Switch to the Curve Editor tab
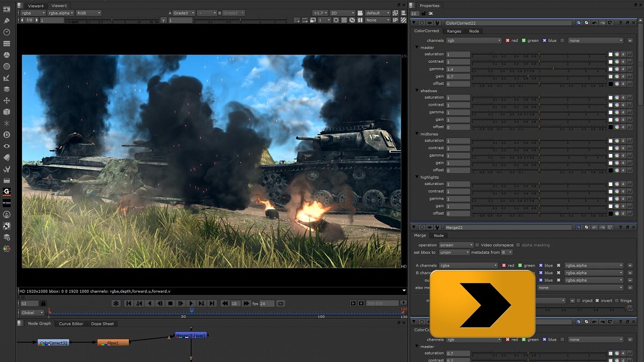 click(71, 323)
